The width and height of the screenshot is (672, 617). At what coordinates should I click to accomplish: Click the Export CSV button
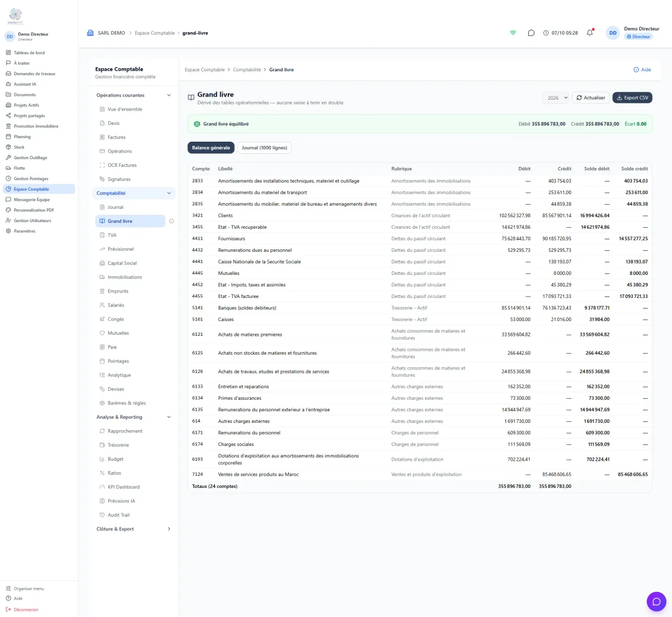pyautogui.click(x=632, y=98)
